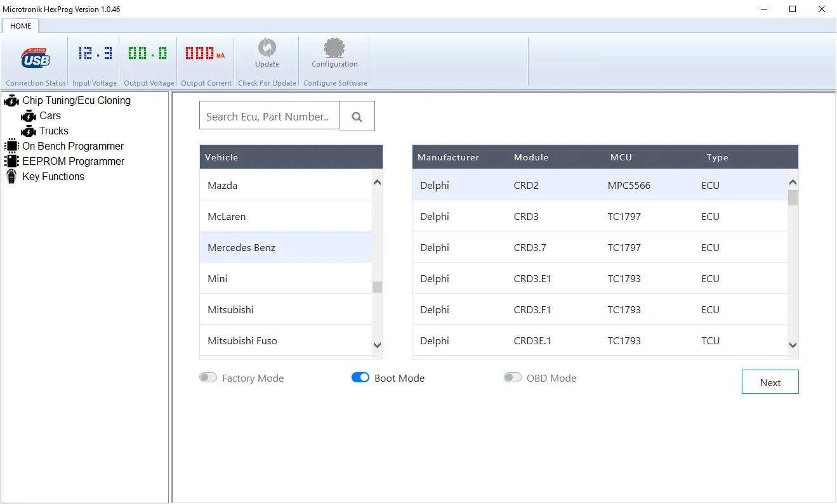837x504 pixels.
Task: Enable the OBD Mode switch
Action: tap(513, 378)
